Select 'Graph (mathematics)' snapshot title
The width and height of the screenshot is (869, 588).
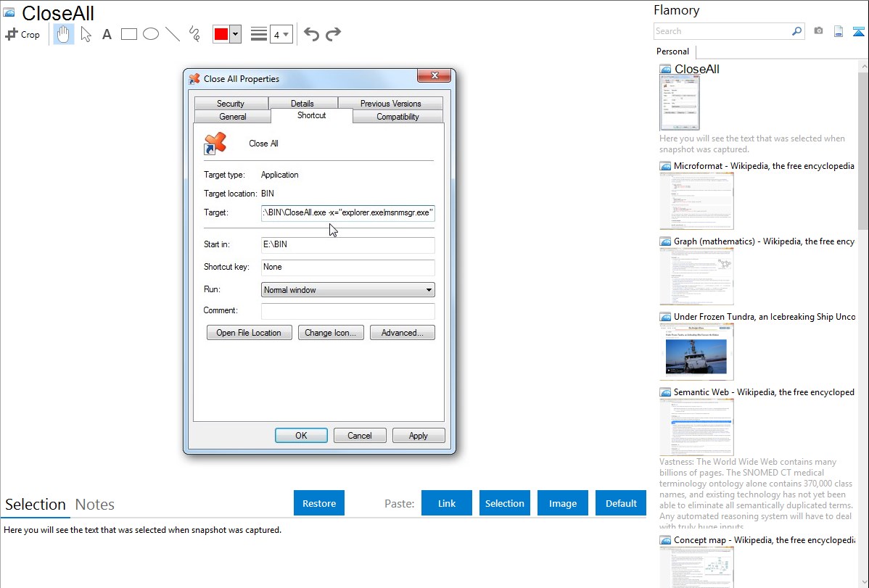point(764,241)
